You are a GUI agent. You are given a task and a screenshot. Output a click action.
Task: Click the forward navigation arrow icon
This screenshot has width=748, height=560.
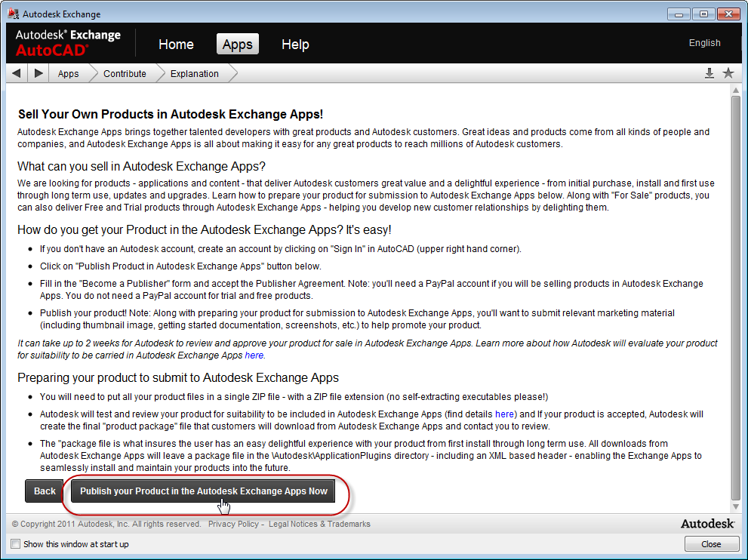pos(38,73)
